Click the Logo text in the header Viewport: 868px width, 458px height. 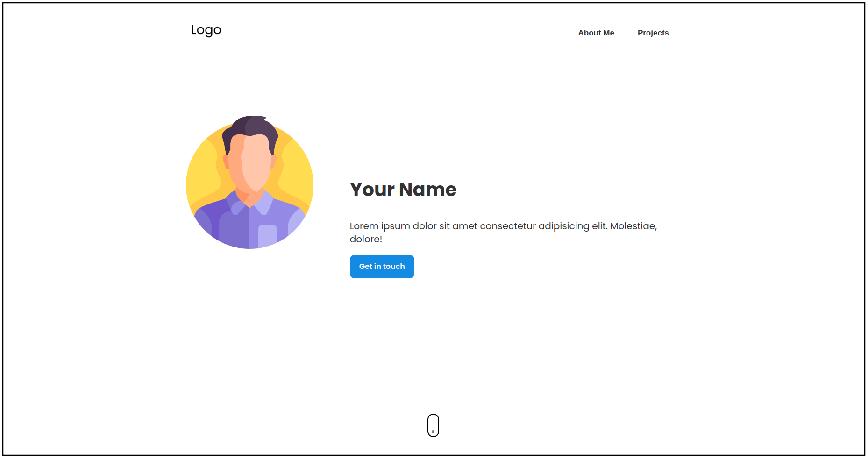click(x=206, y=30)
